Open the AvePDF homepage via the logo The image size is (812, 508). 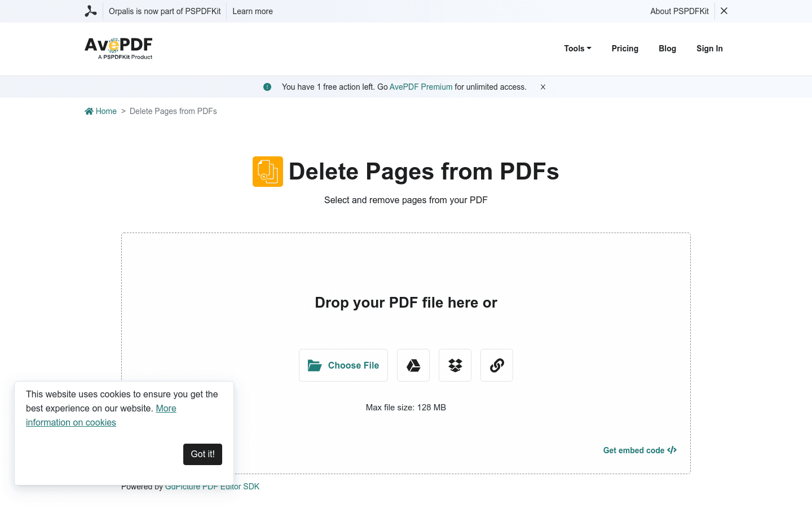click(118, 49)
